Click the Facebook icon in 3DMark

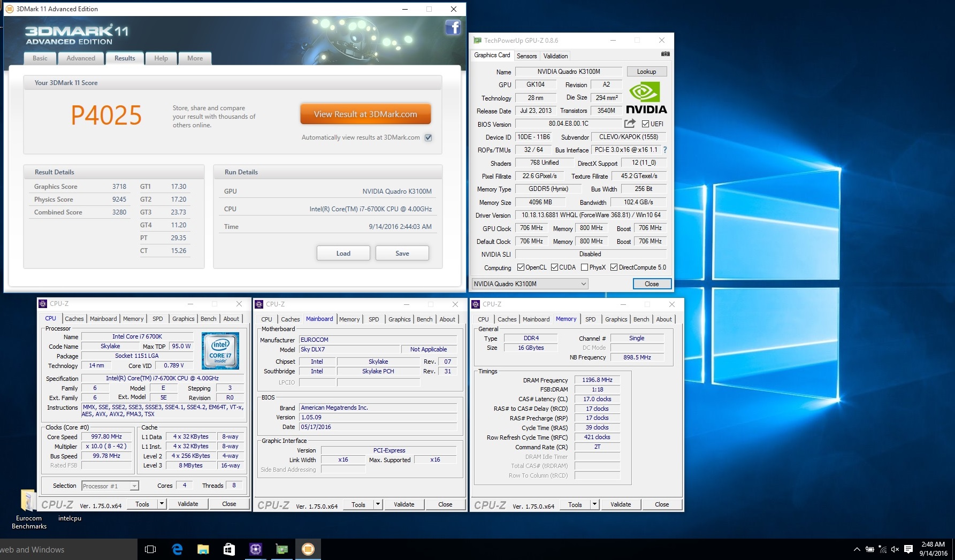pyautogui.click(x=453, y=27)
